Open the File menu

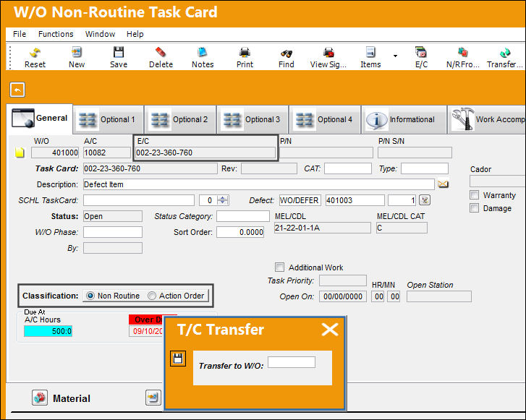(20, 34)
